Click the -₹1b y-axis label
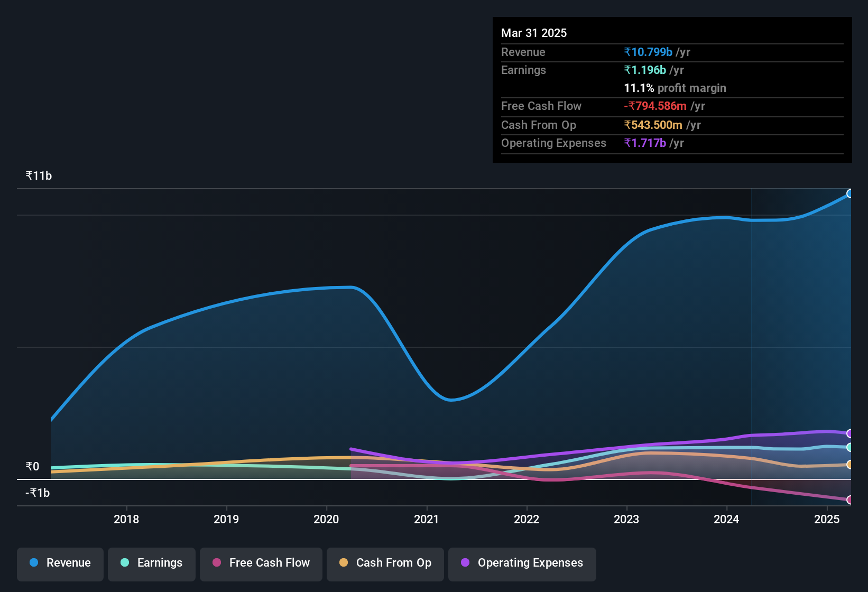This screenshot has width=868, height=592. tap(38, 493)
